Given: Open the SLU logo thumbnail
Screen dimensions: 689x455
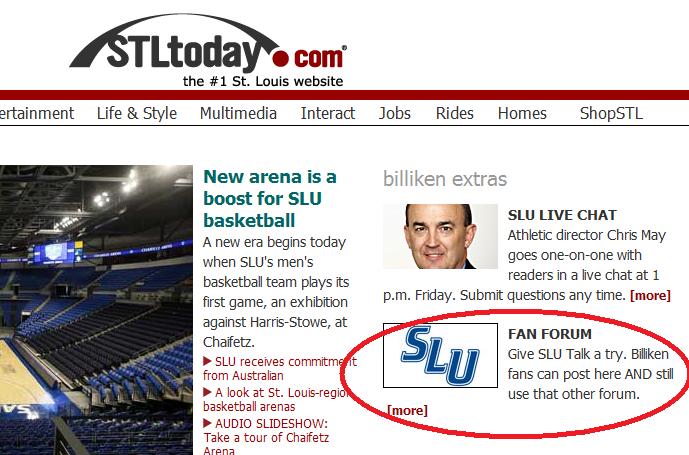Looking at the screenshot, I should pos(440,355).
